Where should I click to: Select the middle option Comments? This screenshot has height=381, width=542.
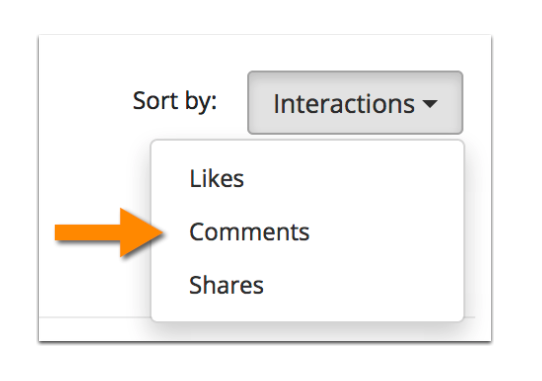coord(249,232)
